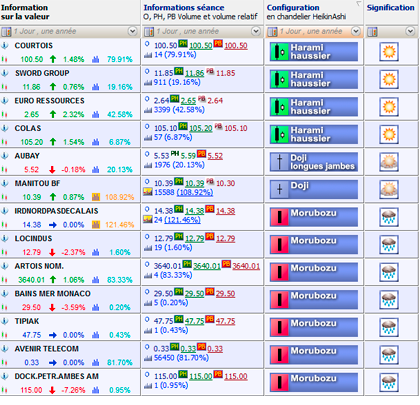Click the Doji longues jambes button for AUBAY

coord(314,162)
